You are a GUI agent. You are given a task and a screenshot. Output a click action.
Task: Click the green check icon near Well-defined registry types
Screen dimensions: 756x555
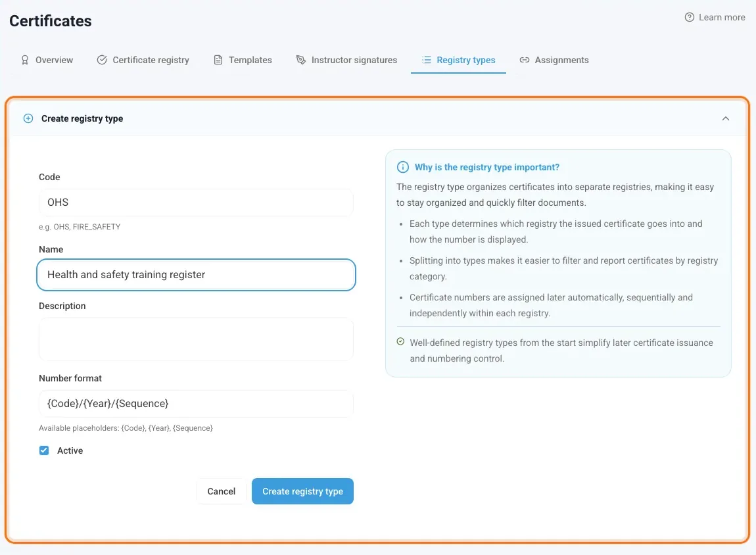click(x=400, y=341)
